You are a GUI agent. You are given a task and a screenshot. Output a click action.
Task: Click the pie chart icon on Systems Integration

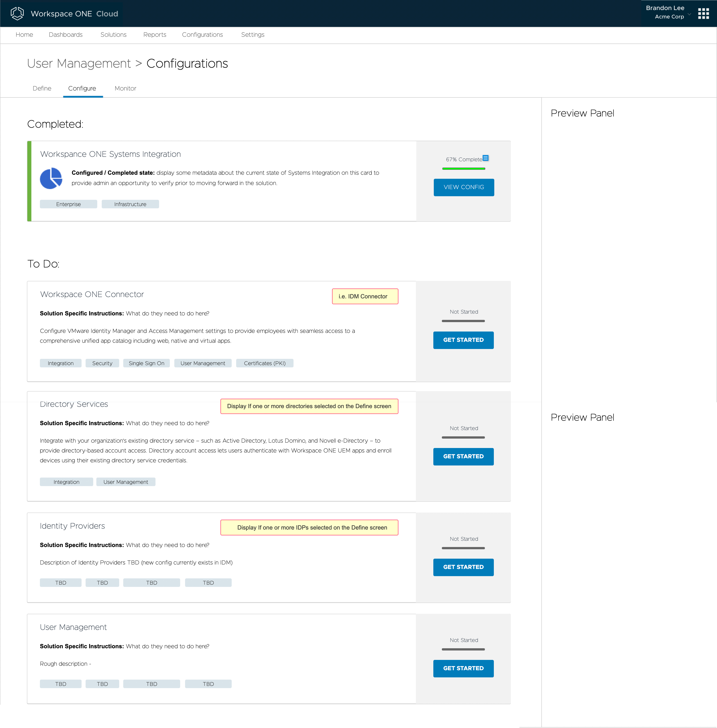51,178
